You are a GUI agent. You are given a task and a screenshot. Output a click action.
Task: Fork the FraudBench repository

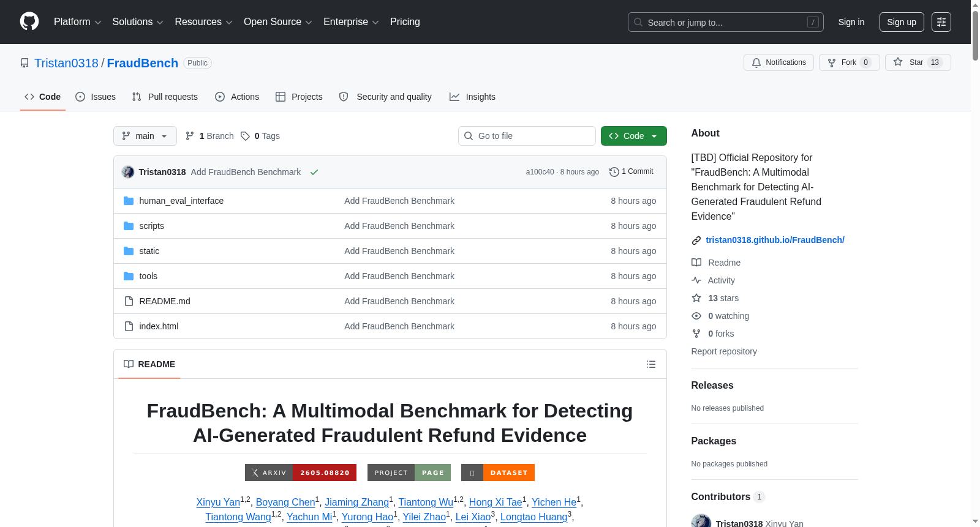(x=849, y=62)
